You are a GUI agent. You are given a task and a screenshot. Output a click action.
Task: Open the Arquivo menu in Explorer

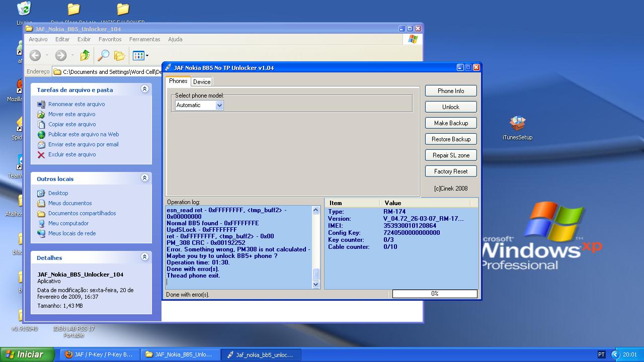[x=38, y=39]
